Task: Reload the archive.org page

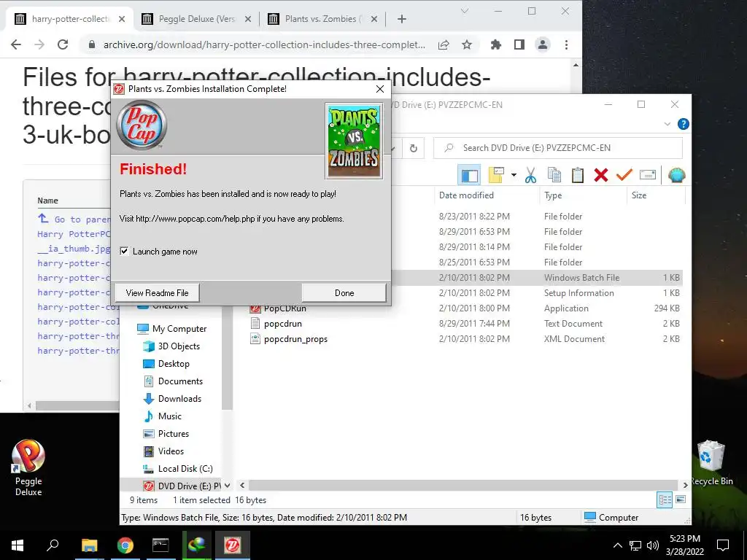Action: click(63, 44)
